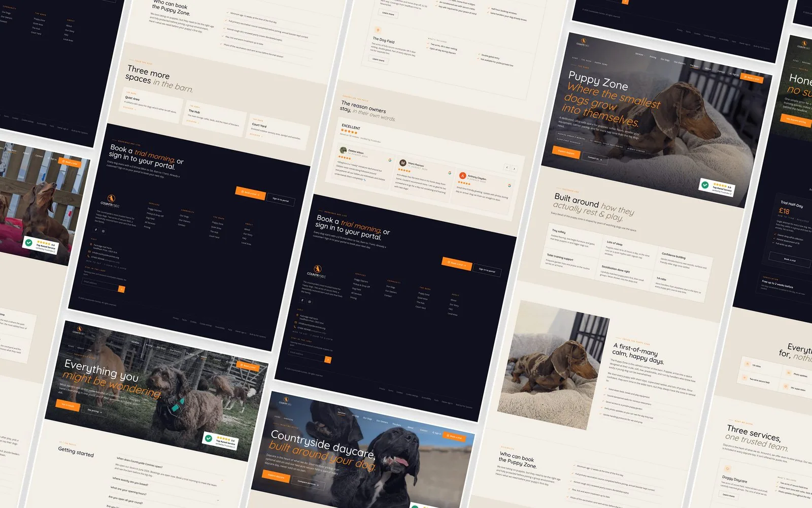The image size is (812, 508).
Task: Click round icon above The Dog Field heading
Action: pos(378,30)
